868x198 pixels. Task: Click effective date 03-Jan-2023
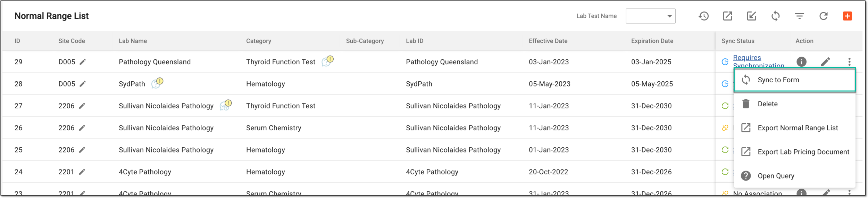[549, 62]
